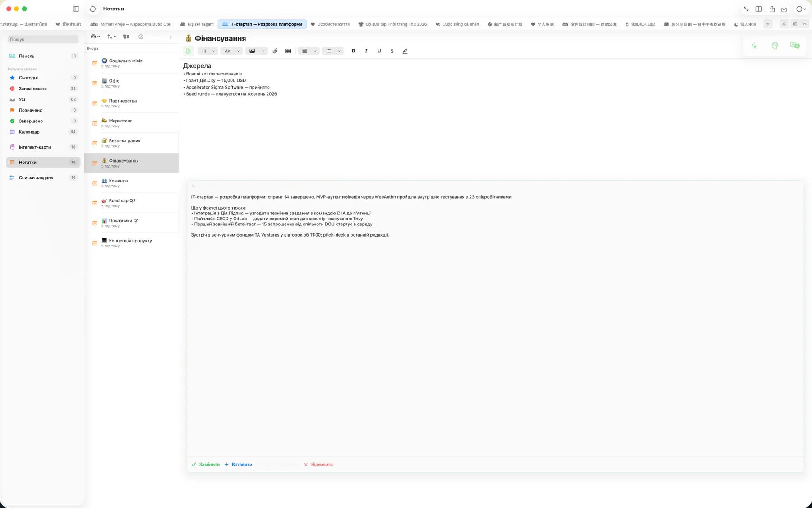Open the checklist style dropdown
812x508 pixels.
(x=309, y=51)
